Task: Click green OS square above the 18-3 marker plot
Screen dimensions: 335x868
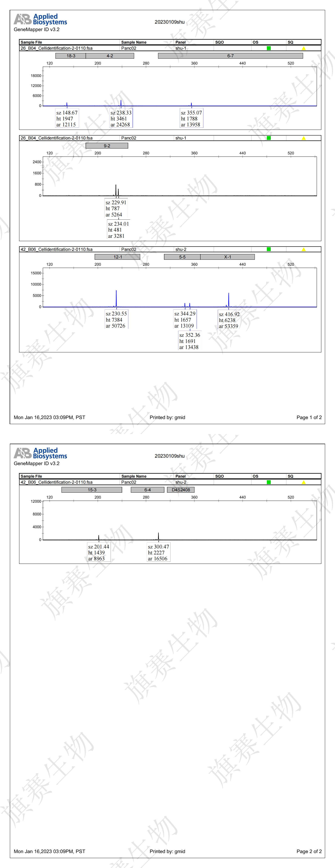Action: click(269, 48)
